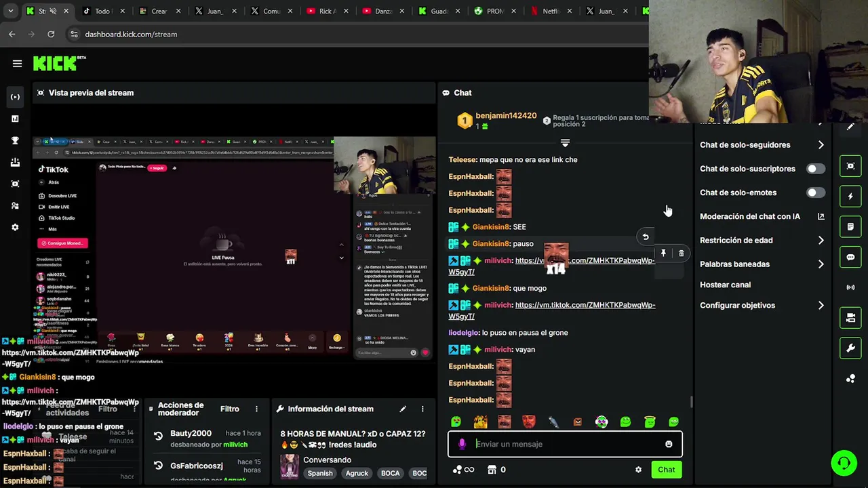Open the Kick hamburger menu
Image resolution: width=868 pixels, height=488 pixels.
click(17, 64)
